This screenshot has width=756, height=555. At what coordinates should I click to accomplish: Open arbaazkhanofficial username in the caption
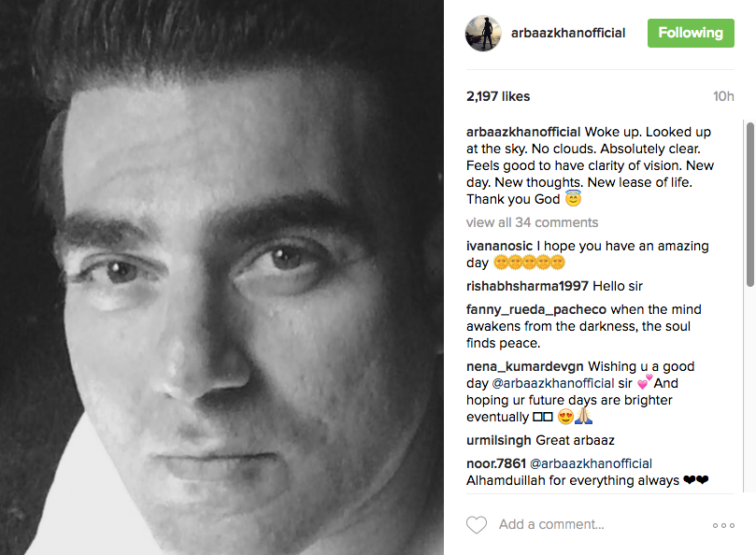pos(523,132)
